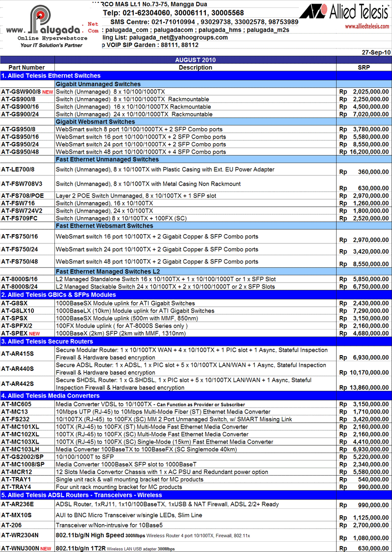Select the 'Fast Ethernet Unmanaged Switches' subheading

tap(107, 160)
